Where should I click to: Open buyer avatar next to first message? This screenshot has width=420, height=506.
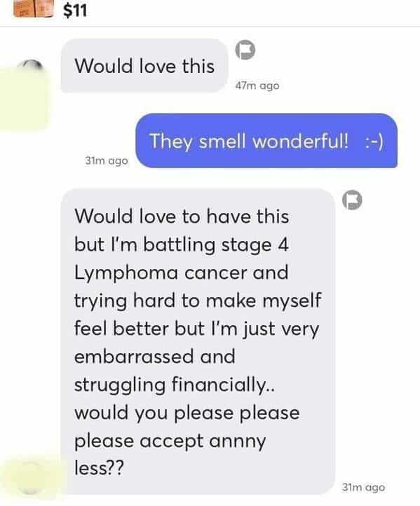pos(30,66)
